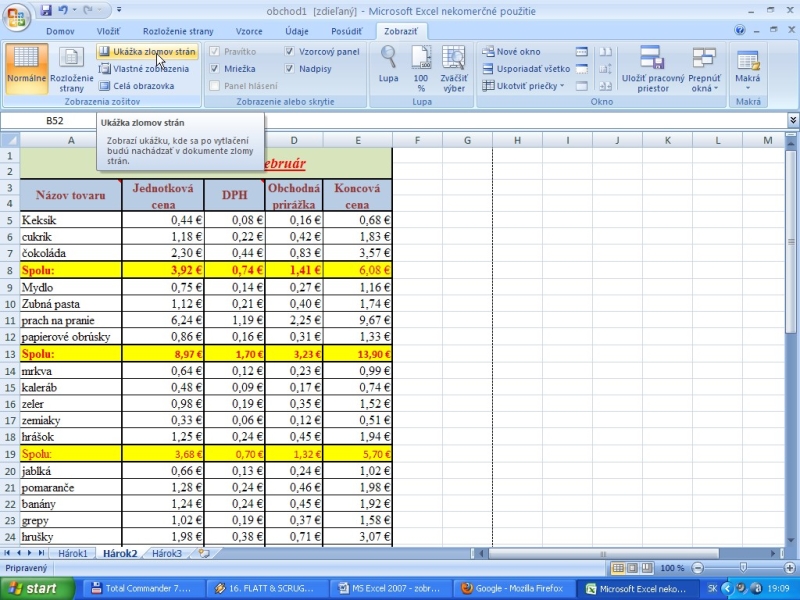Switch to Celá obrazovka full screen
The width and height of the screenshot is (800, 600).
click(x=137, y=86)
